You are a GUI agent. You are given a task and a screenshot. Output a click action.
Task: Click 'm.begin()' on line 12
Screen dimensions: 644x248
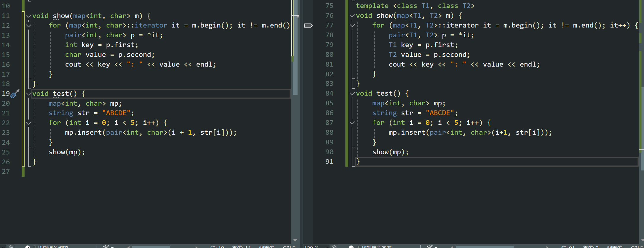pyautogui.click(x=210, y=25)
